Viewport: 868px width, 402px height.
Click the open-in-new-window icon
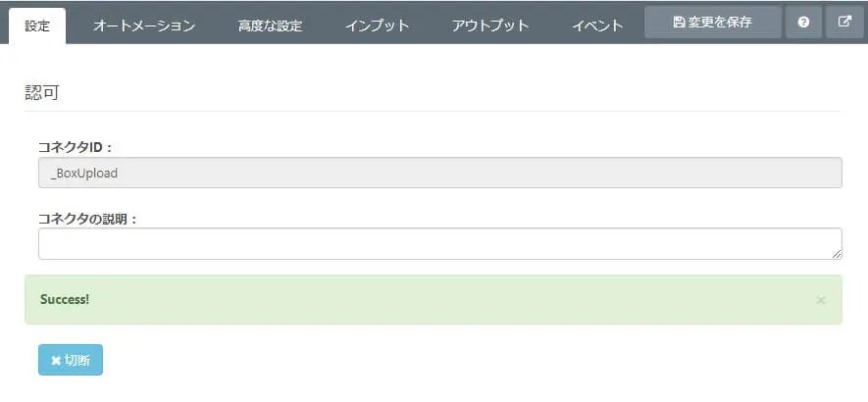tap(844, 22)
